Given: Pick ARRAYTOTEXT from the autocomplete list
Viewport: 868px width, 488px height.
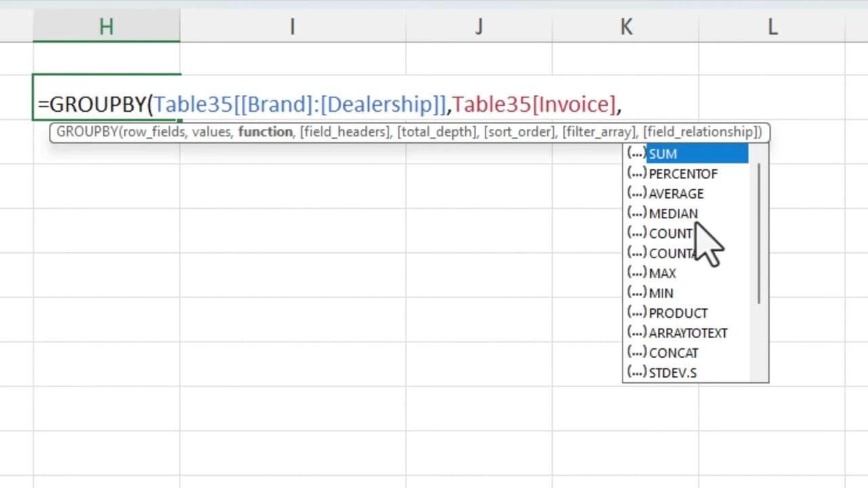Looking at the screenshot, I should click(x=688, y=332).
